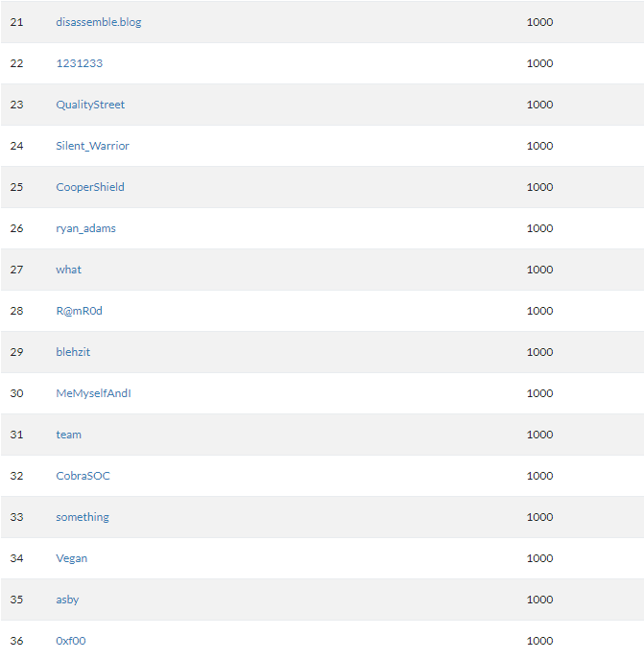Screen dimensions: 644x659
Task: Open blehzit team profile
Action: (x=73, y=352)
